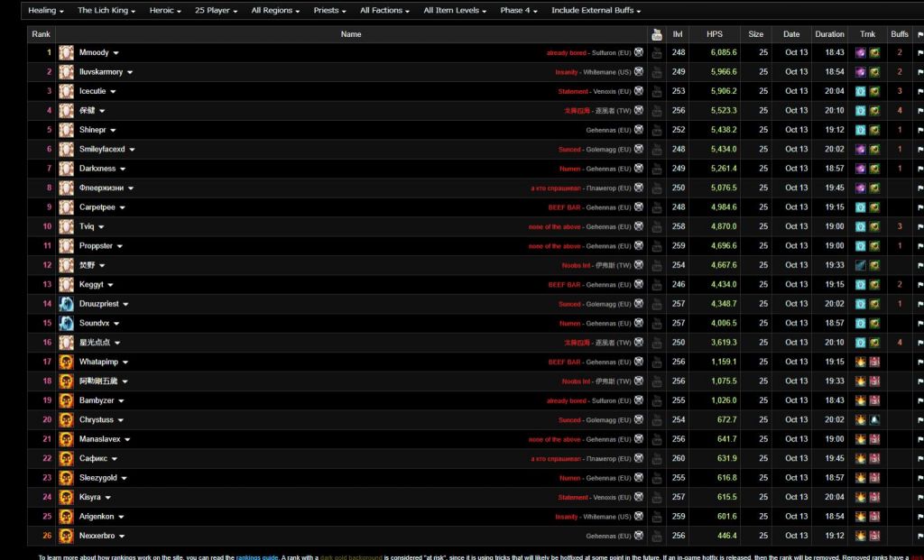Image resolution: width=924 pixels, height=560 pixels.
Task: Expand The Lich King boss dropdown
Action: tap(106, 11)
